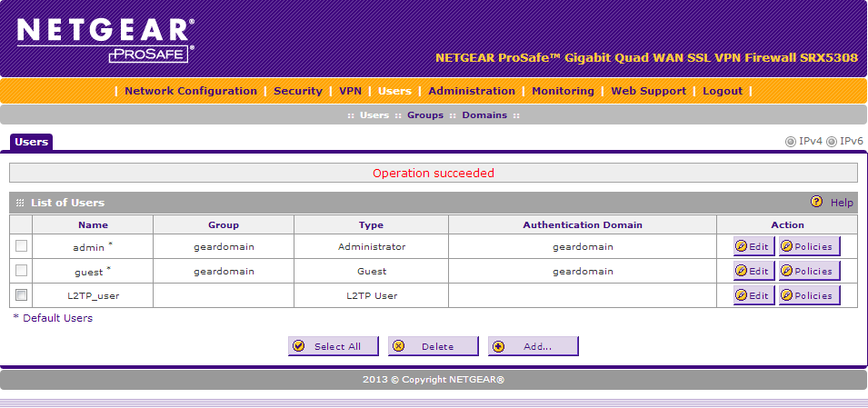
Task: Select the purple Users tab
Action: point(32,142)
